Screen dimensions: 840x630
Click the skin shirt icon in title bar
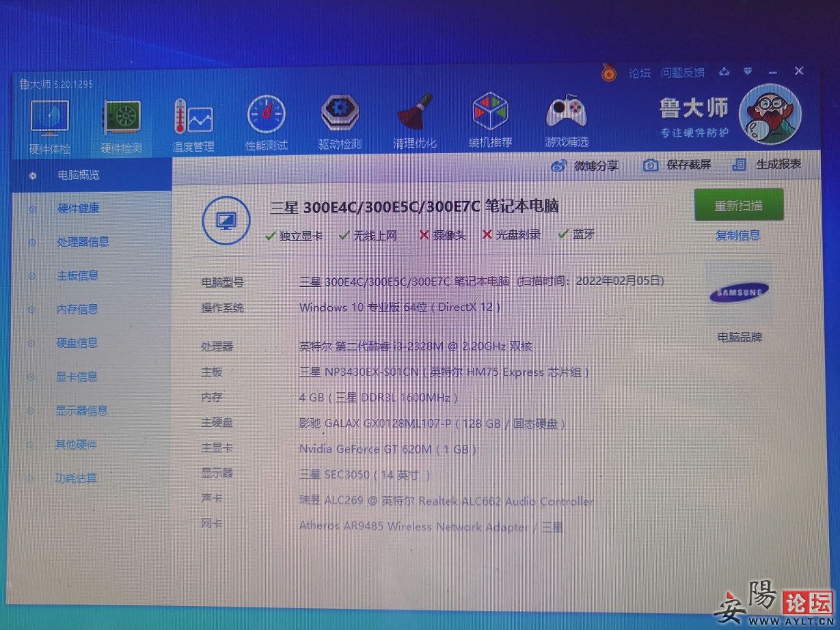[x=724, y=71]
